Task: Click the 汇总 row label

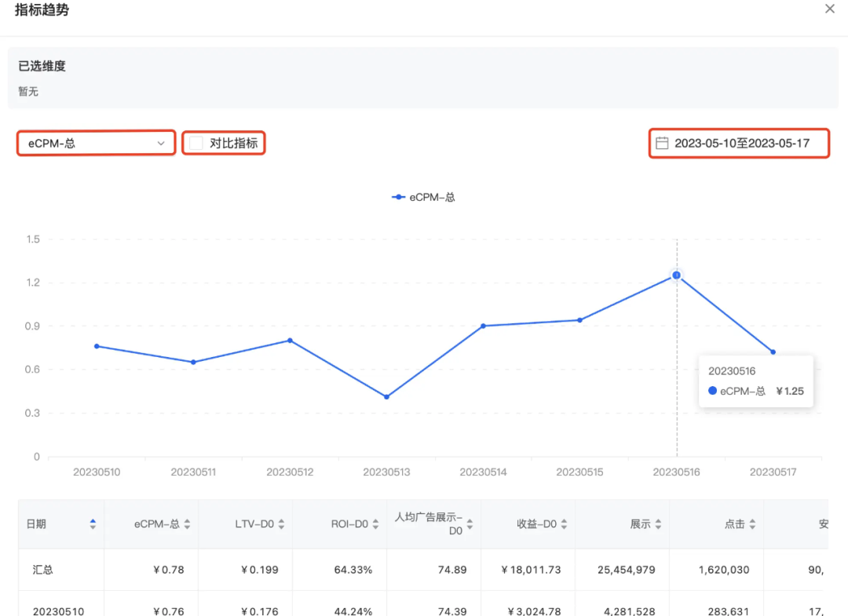Action: [x=42, y=570]
